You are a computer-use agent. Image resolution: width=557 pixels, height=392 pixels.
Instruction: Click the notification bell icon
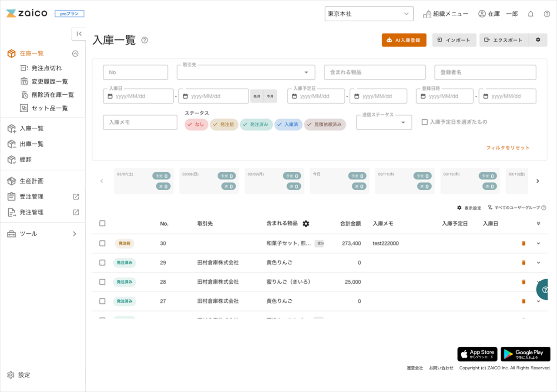[530, 14]
